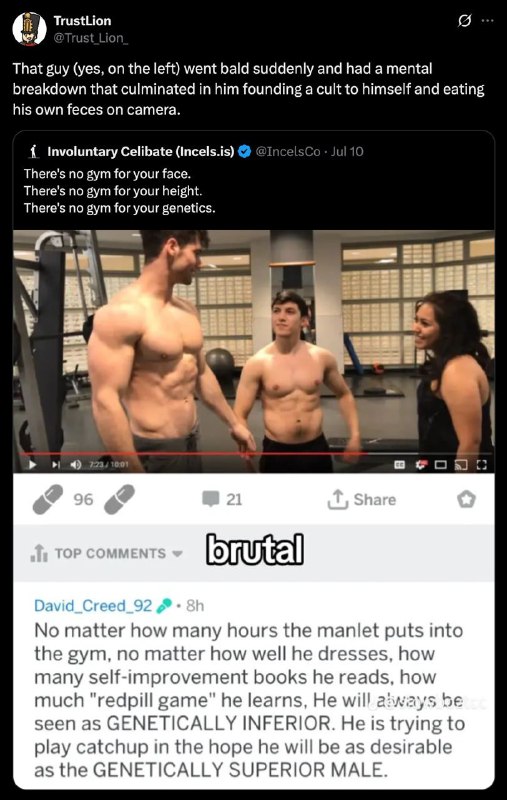Toggle fullscreen on the video player
This screenshot has width=507, height=800.
pyautogui.click(x=481, y=465)
